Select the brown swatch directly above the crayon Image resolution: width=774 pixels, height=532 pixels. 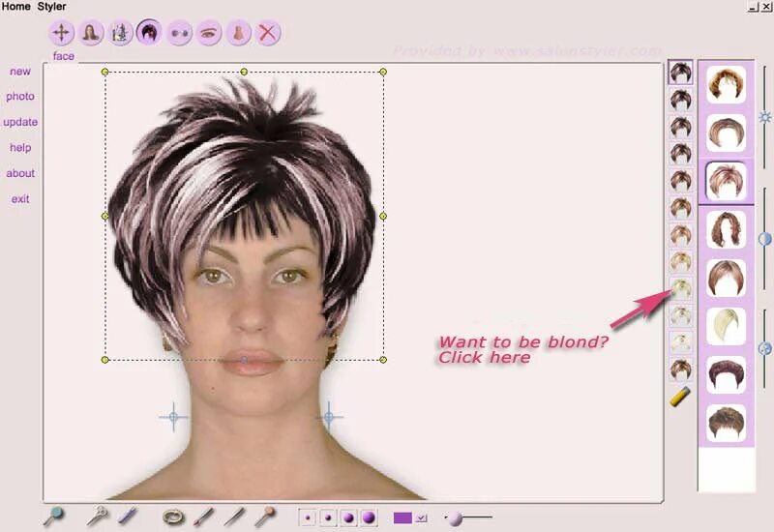[x=681, y=369]
